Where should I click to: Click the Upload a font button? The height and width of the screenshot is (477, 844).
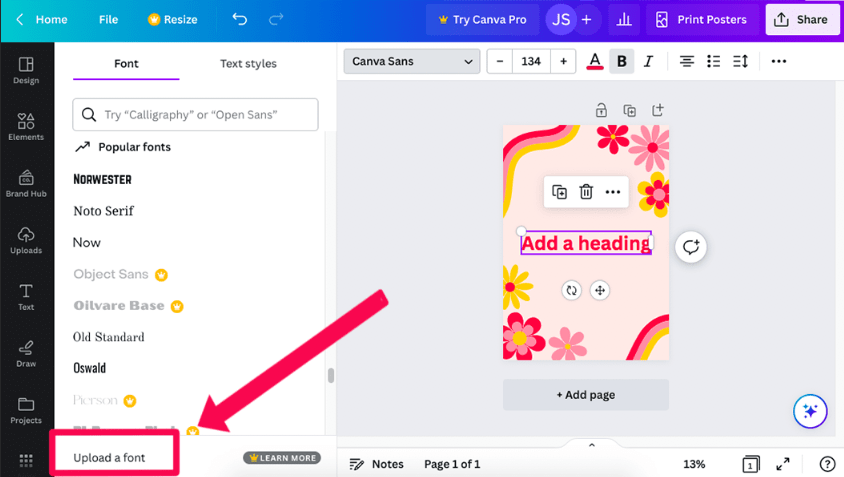pyautogui.click(x=110, y=458)
